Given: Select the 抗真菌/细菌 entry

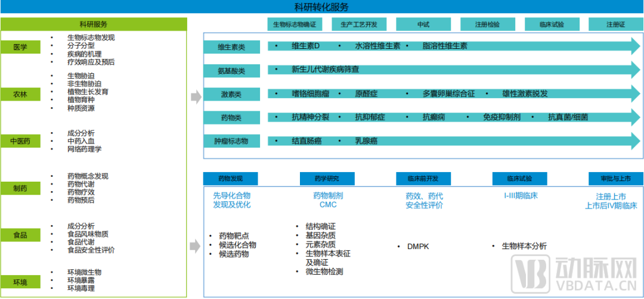Looking at the screenshot, I should tap(568, 117).
